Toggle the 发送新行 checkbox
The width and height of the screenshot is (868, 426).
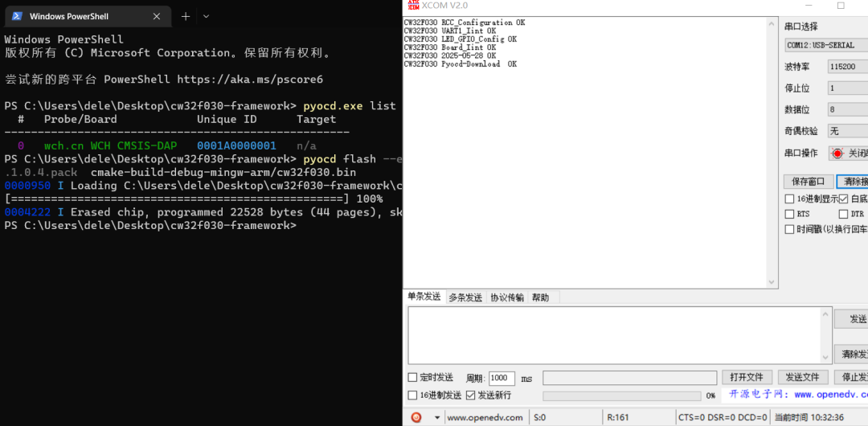click(x=470, y=395)
